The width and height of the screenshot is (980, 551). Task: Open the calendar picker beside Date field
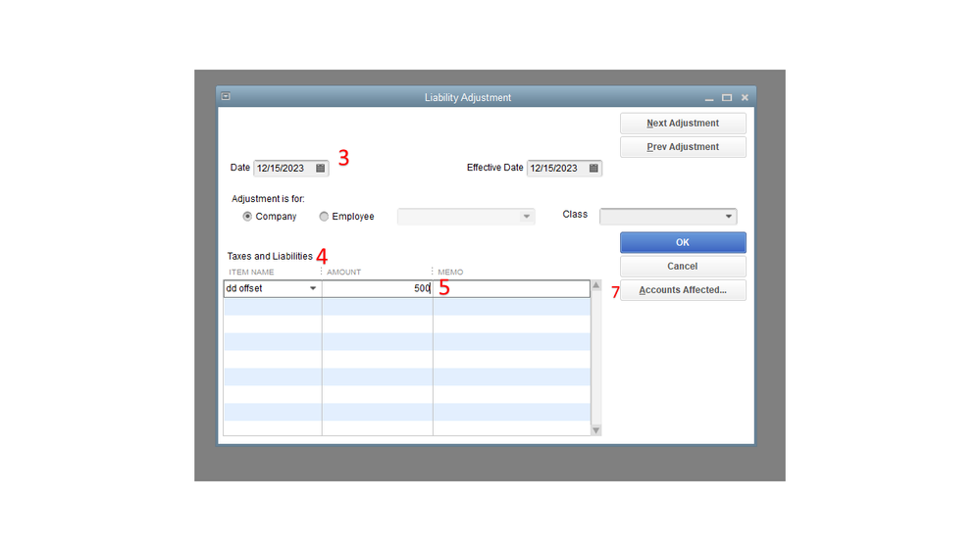click(320, 168)
